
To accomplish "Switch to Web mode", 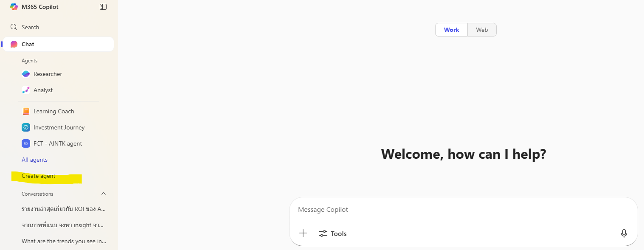I will click(x=482, y=30).
